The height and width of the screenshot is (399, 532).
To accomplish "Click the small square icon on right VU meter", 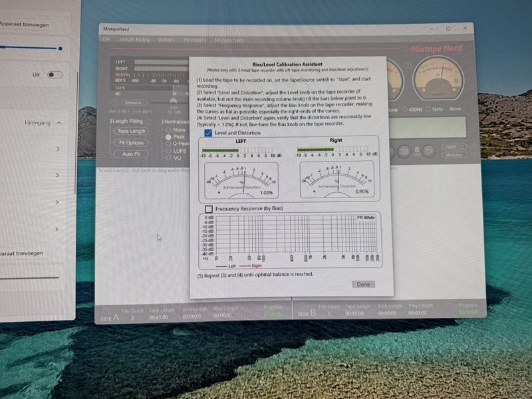I will 456,80.
